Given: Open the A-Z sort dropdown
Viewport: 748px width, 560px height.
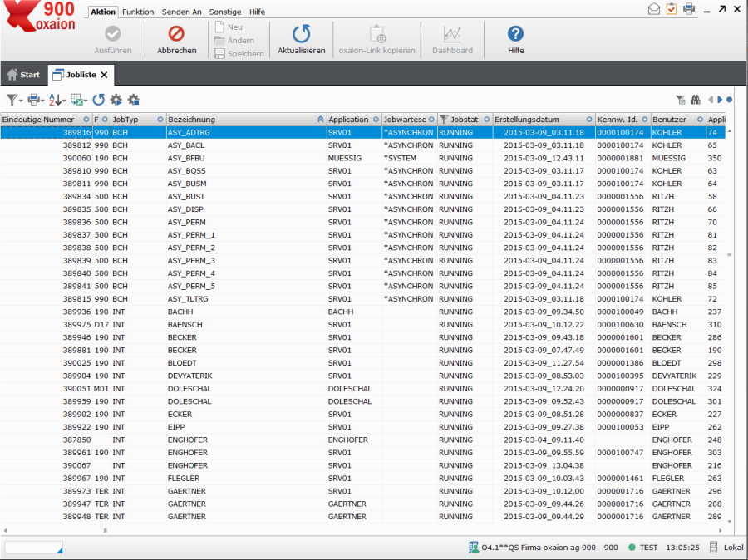Looking at the screenshot, I should [x=57, y=100].
